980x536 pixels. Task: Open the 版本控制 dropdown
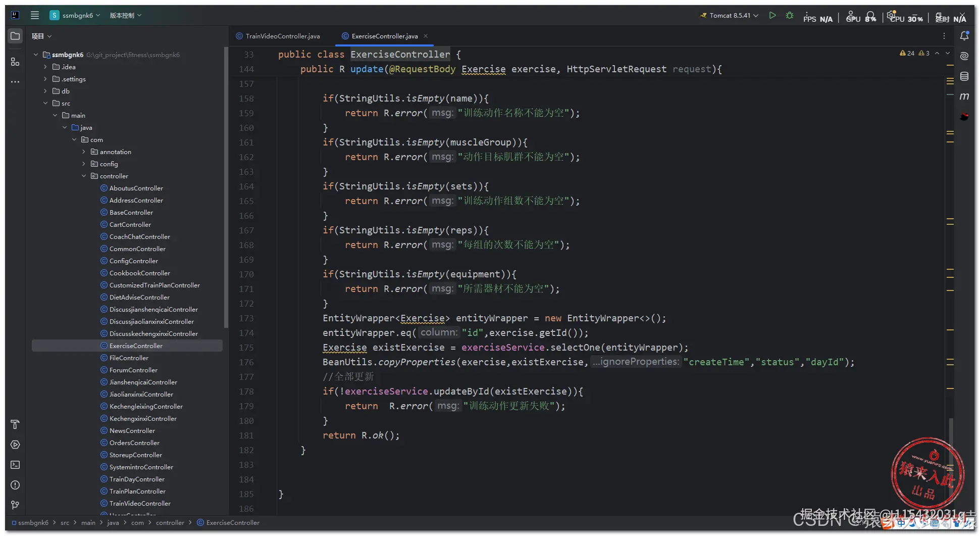(125, 15)
